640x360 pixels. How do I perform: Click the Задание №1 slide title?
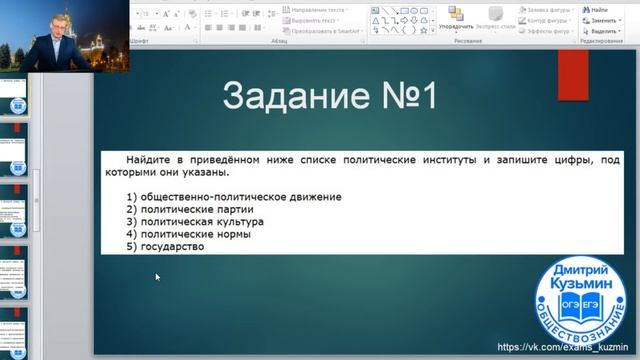[330, 96]
